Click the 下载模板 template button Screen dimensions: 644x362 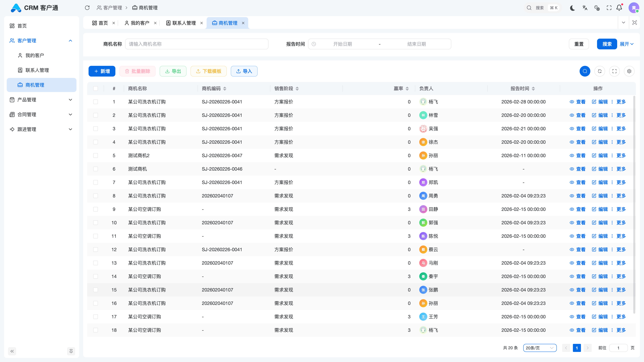(208, 71)
